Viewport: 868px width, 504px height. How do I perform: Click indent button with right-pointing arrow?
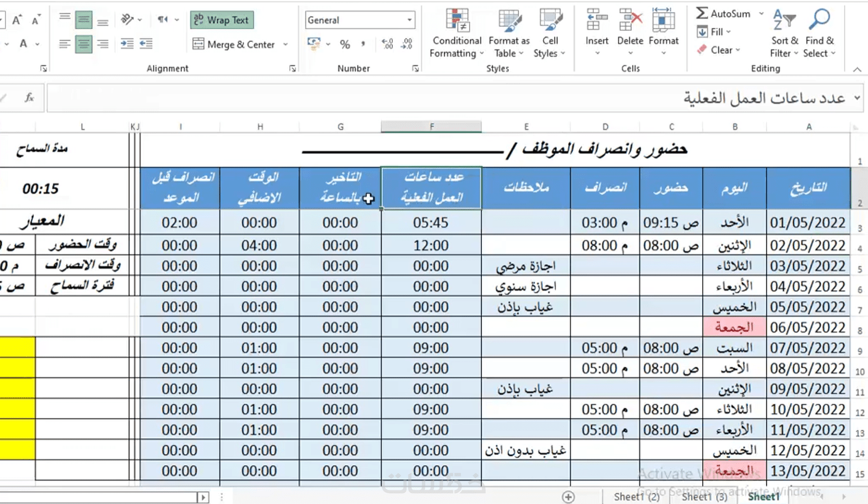[x=127, y=44]
